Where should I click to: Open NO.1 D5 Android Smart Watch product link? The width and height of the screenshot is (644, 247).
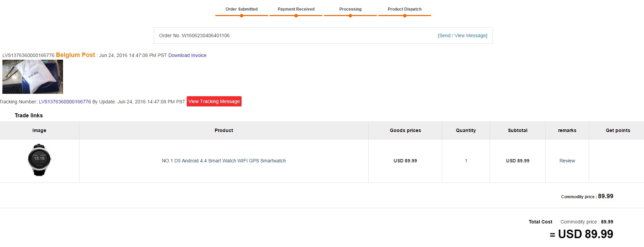pyautogui.click(x=224, y=161)
